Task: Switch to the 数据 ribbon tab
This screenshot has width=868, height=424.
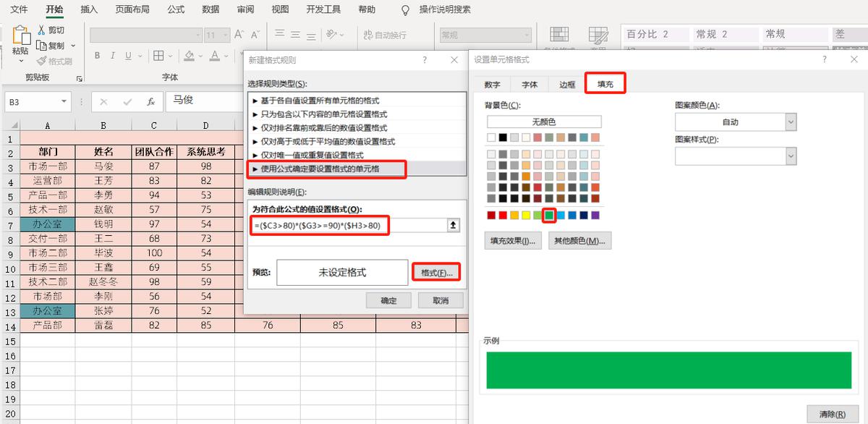Action: click(x=210, y=9)
